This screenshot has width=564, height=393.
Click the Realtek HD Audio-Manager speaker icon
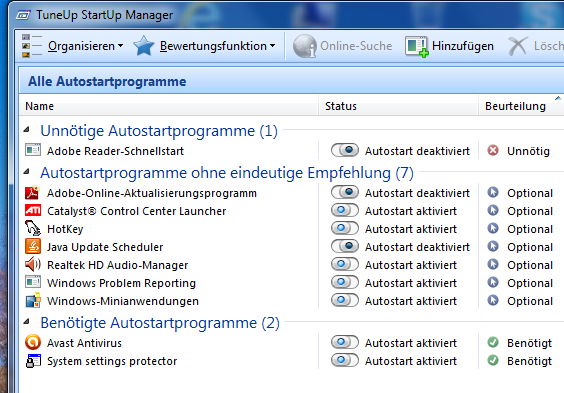point(33,265)
